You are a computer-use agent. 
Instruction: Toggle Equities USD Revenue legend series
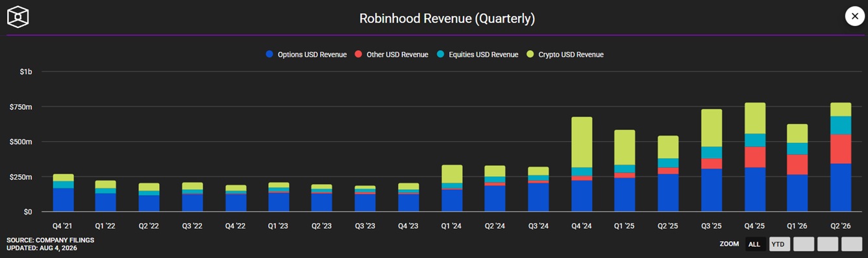[477, 55]
